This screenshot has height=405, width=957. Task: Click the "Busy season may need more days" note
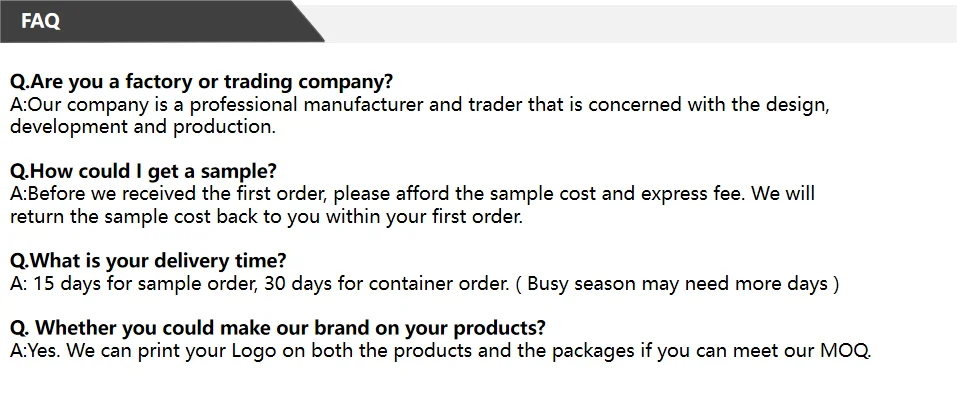coord(677,283)
